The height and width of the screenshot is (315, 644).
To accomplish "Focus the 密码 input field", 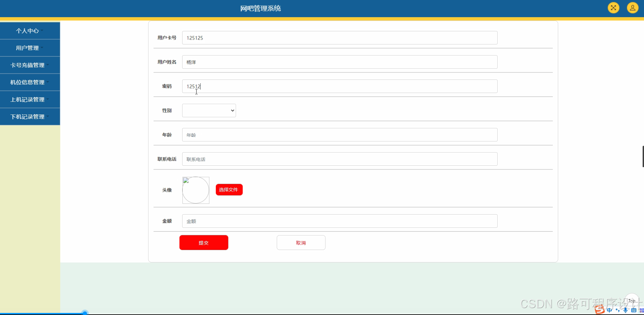I will click(x=340, y=86).
